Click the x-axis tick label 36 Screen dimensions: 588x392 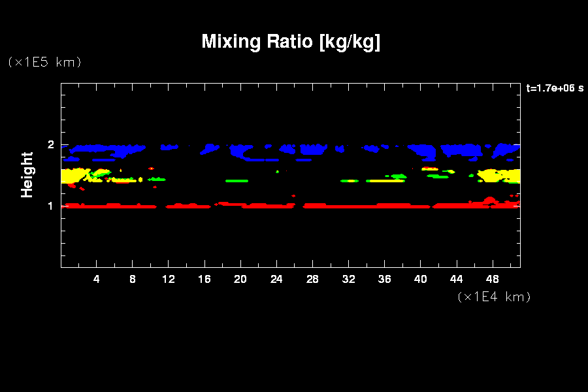[x=384, y=279]
